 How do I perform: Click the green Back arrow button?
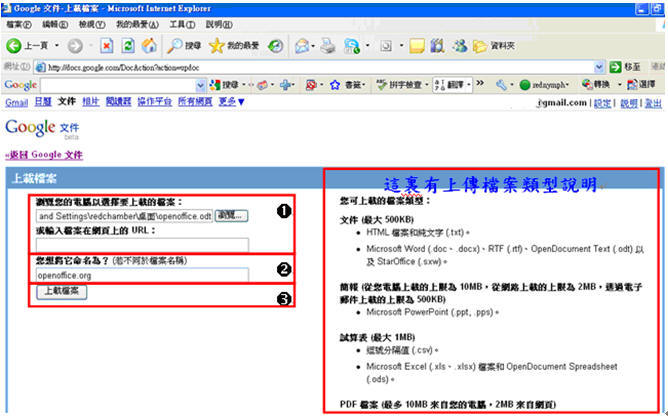click(14, 46)
